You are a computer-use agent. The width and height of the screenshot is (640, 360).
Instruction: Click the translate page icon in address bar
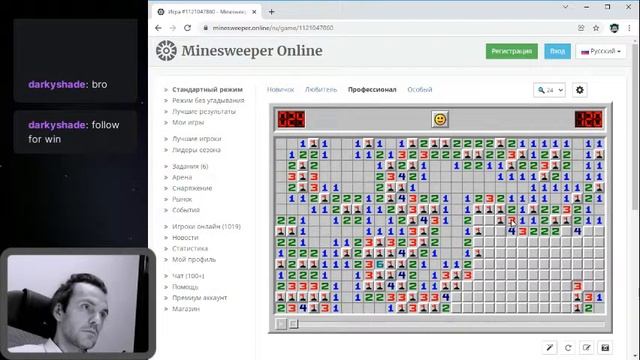coord(581,28)
